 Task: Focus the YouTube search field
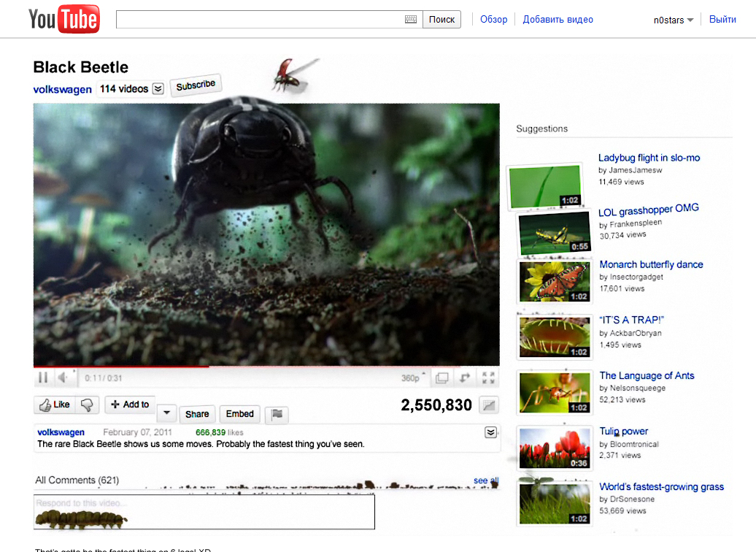point(269,19)
